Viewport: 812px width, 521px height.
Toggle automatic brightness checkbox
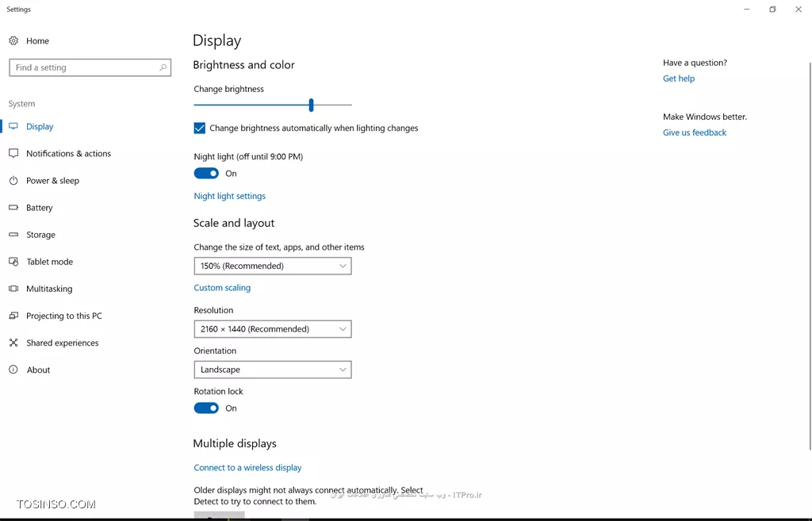(199, 128)
